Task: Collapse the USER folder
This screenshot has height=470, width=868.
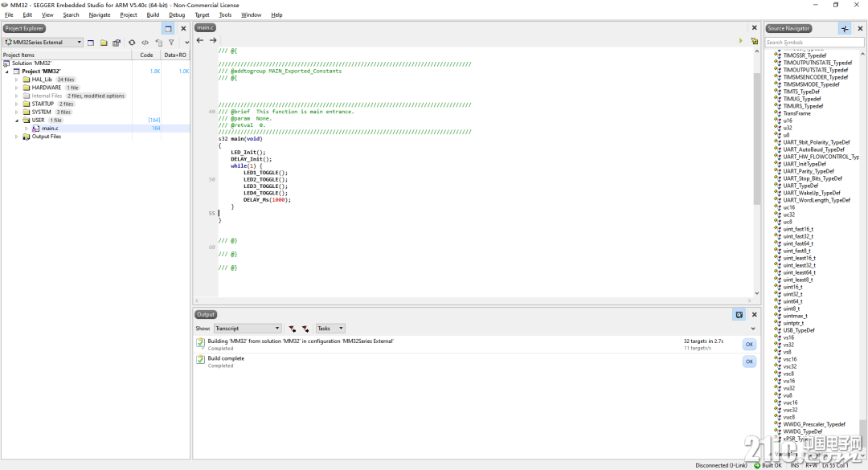Action: pyautogui.click(x=17, y=121)
